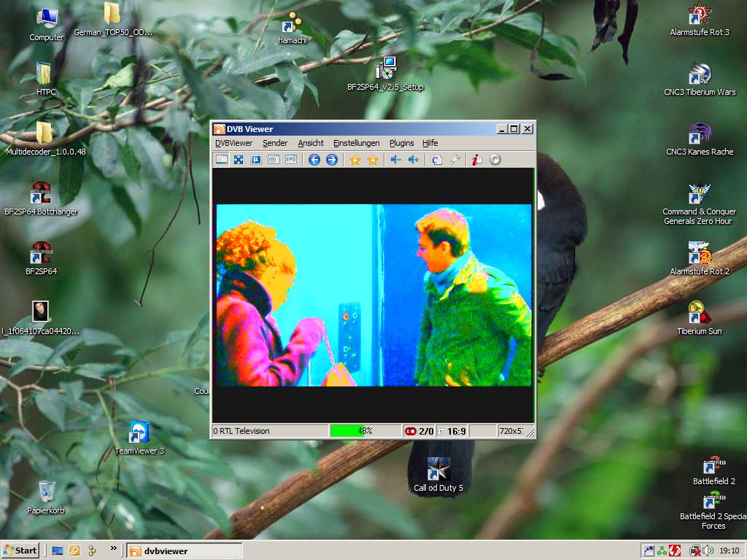
Task: Click the blue mu-symbol toolbar icon
Action: point(256,160)
